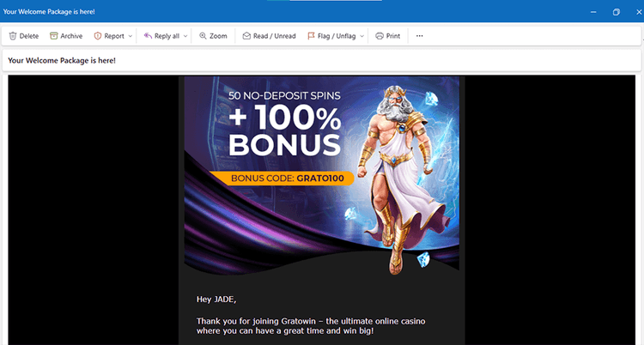Screen dimensions: 644x345
Task: Select the email subject heading text
Action: pyautogui.click(x=62, y=60)
